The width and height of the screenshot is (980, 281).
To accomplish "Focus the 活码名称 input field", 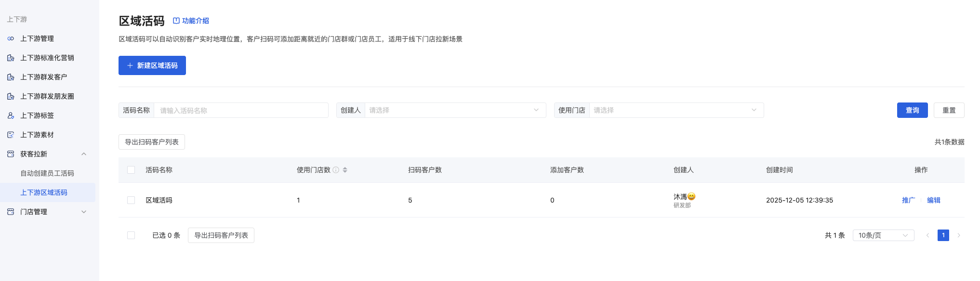I will (x=241, y=110).
